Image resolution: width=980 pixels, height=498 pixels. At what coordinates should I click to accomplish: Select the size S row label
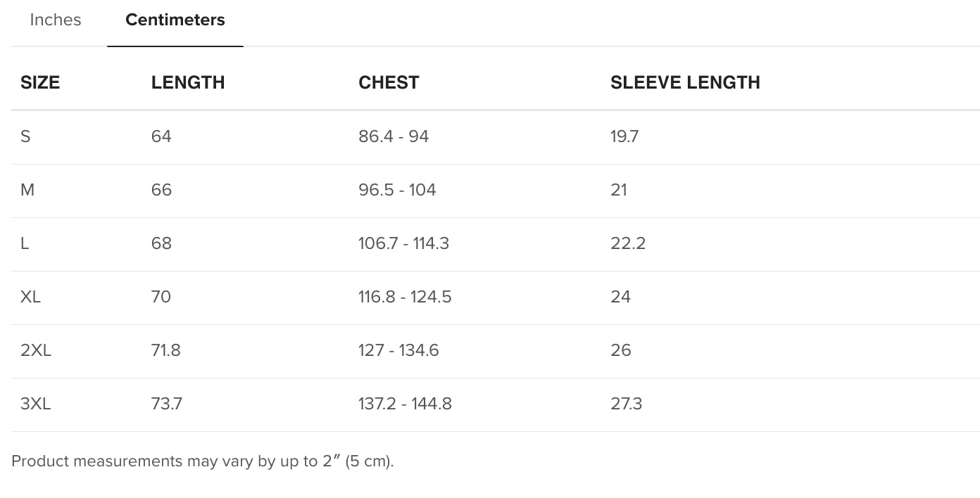[x=26, y=136]
